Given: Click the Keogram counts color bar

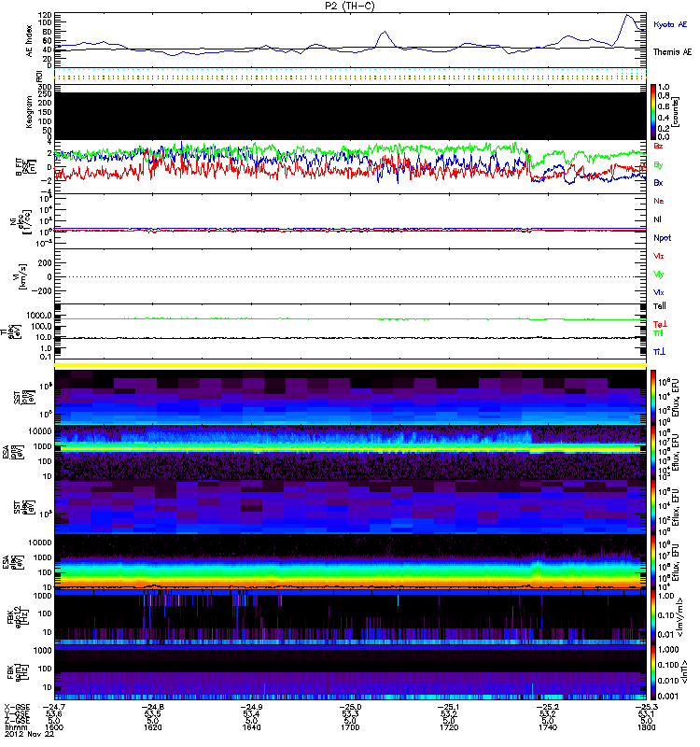Looking at the screenshot, I should [x=653, y=112].
